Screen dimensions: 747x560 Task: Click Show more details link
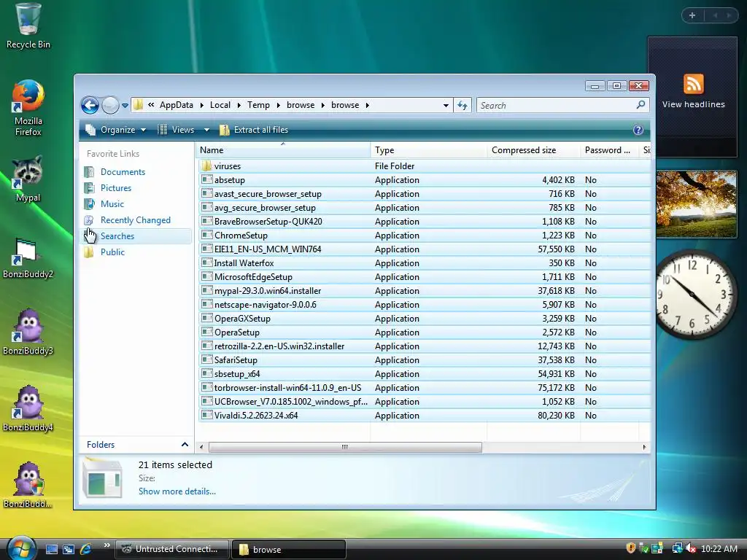point(177,491)
